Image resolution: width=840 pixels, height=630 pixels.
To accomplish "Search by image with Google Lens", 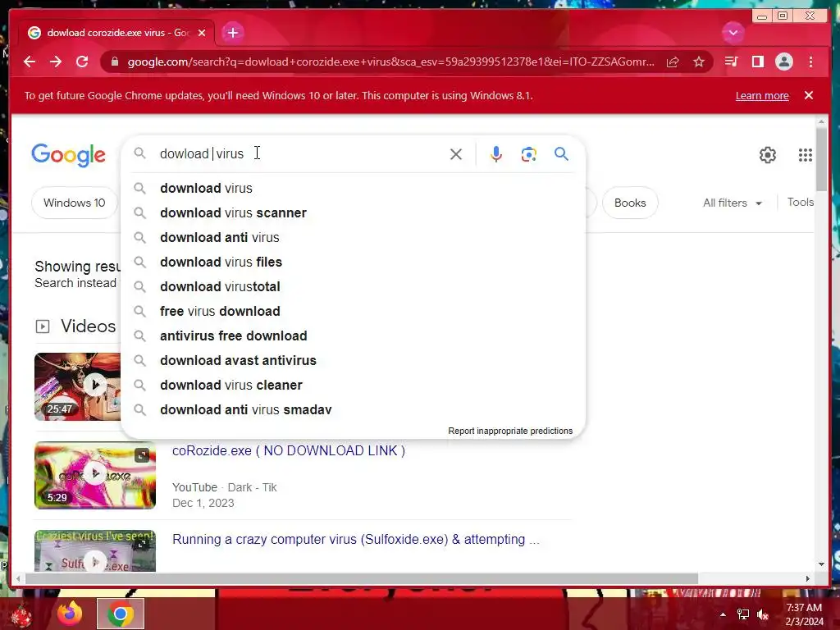I will click(529, 154).
